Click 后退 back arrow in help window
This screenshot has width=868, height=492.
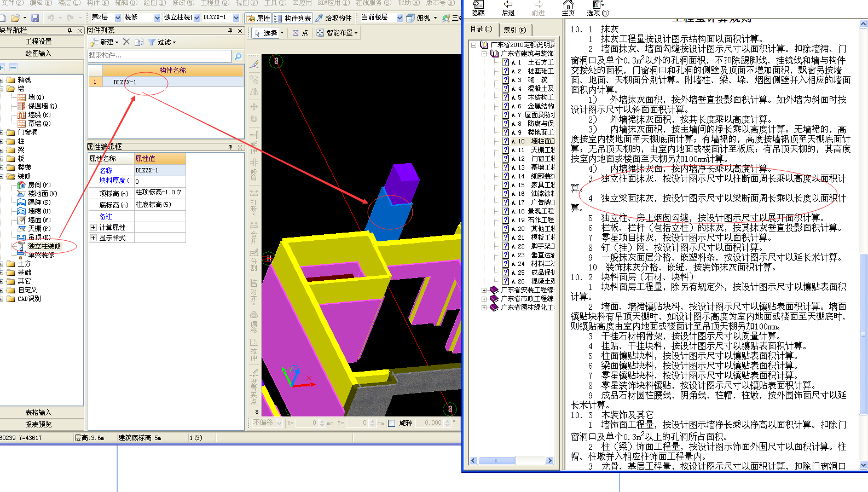tap(508, 8)
